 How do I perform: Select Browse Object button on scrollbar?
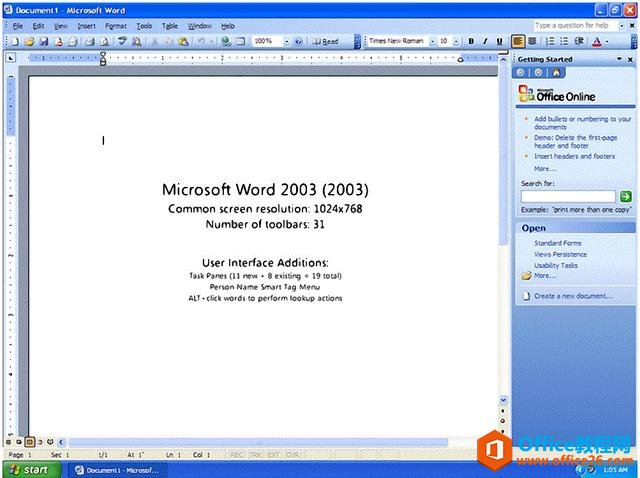point(503,421)
